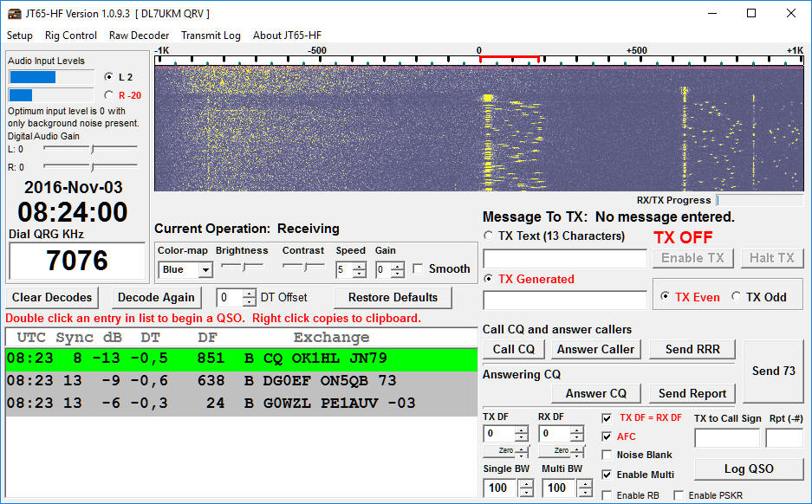Click the Restore Defaults button
This screenshot has height=504, width=812.
coord(393,298)
